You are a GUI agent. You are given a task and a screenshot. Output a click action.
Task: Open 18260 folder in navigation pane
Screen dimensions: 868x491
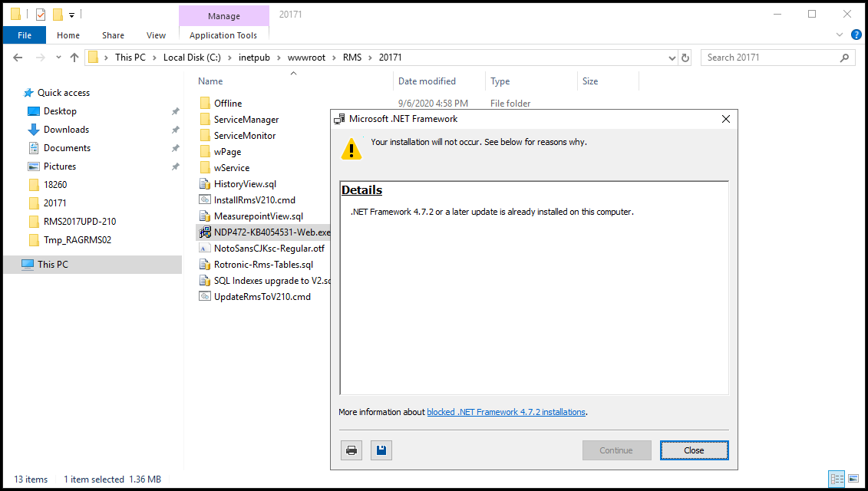[54, 185]
